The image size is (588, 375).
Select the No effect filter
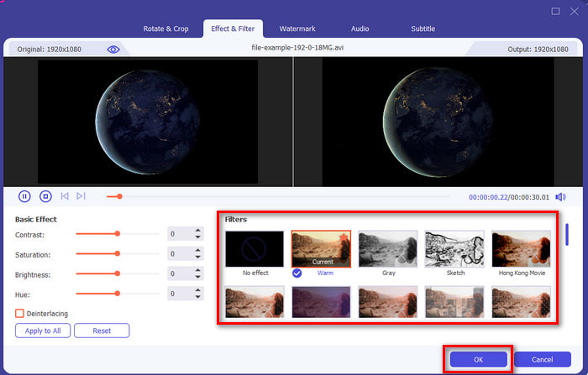254,249
